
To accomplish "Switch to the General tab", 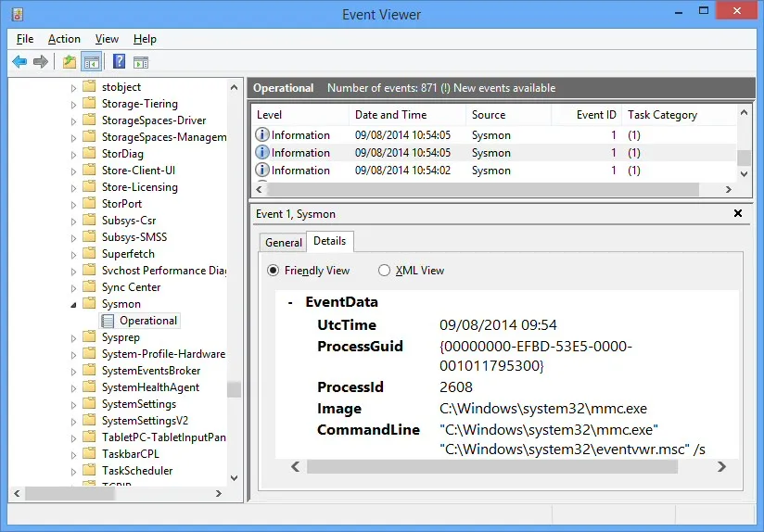I will (x=283, y=242).
